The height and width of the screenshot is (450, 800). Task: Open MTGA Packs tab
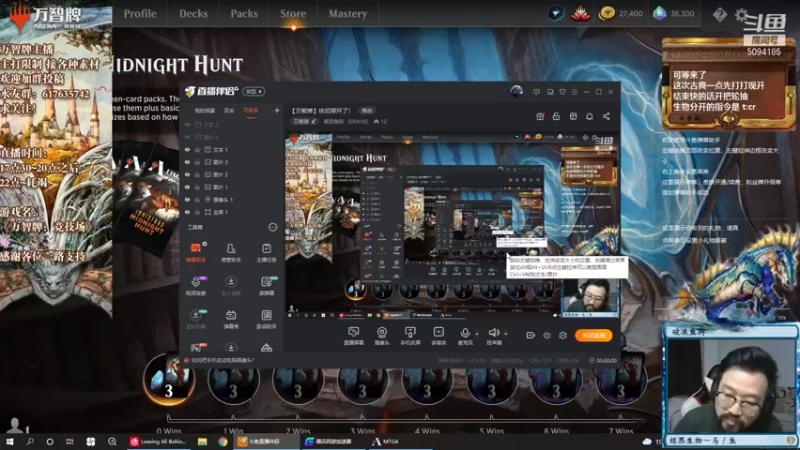coord(244,14)
